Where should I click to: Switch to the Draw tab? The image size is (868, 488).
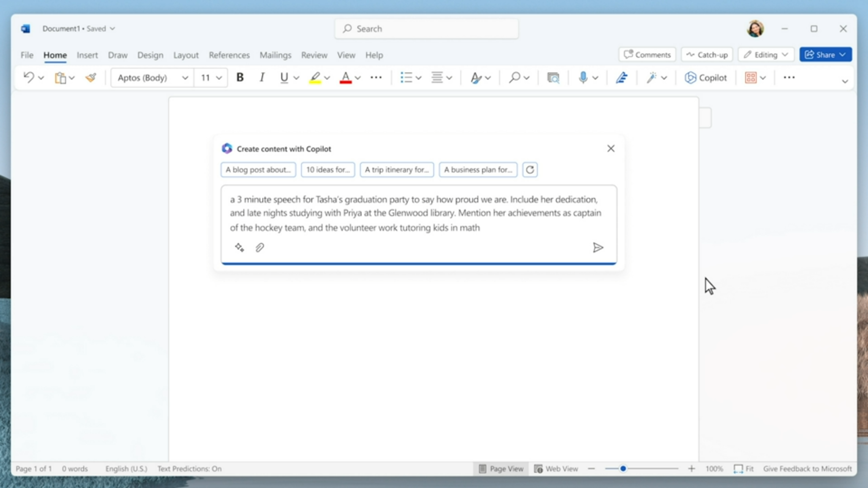118,55
